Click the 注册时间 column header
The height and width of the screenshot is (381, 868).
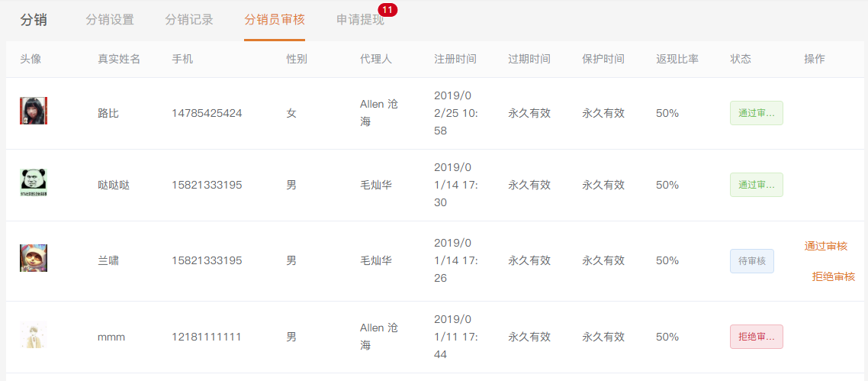455,59
